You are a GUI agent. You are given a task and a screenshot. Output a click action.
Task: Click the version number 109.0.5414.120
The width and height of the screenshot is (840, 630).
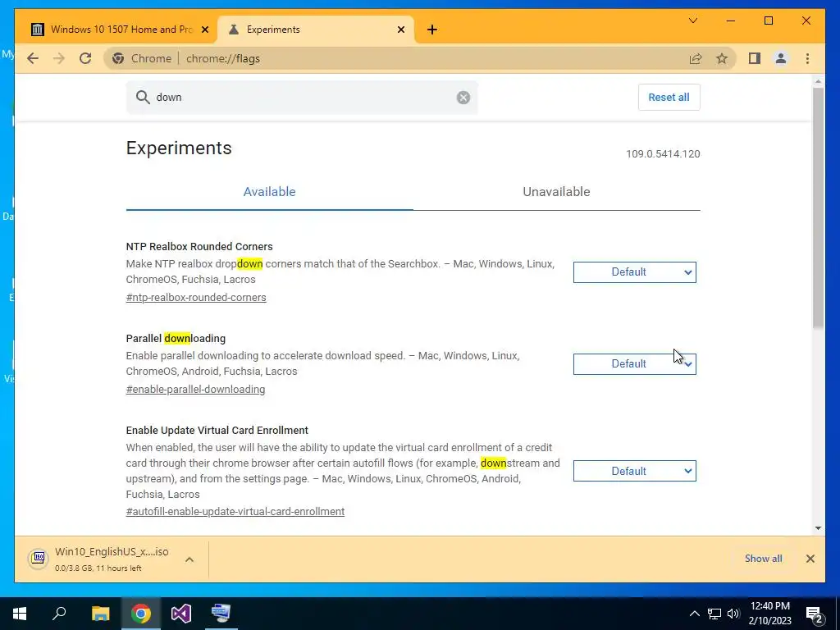tap(663, 154)
